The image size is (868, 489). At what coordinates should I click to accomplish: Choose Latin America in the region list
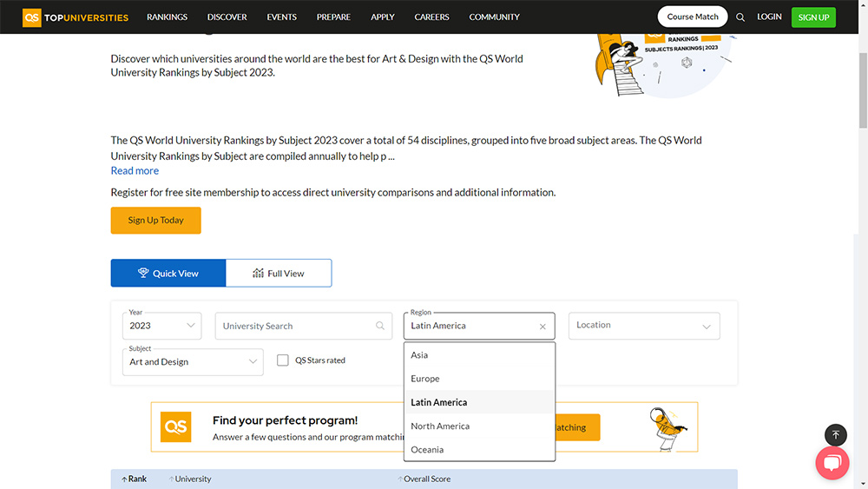pos(479,403)
